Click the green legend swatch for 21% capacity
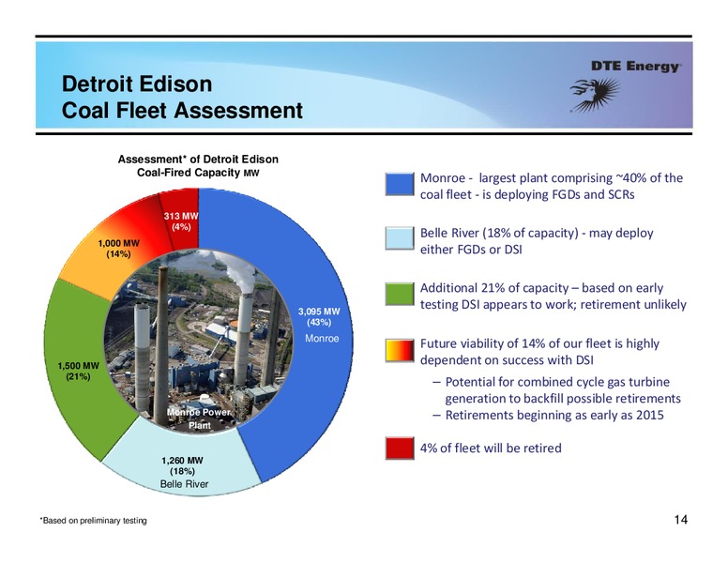This screenshot has height=563, width=728. pyautogui.click(x=400, y=294)
